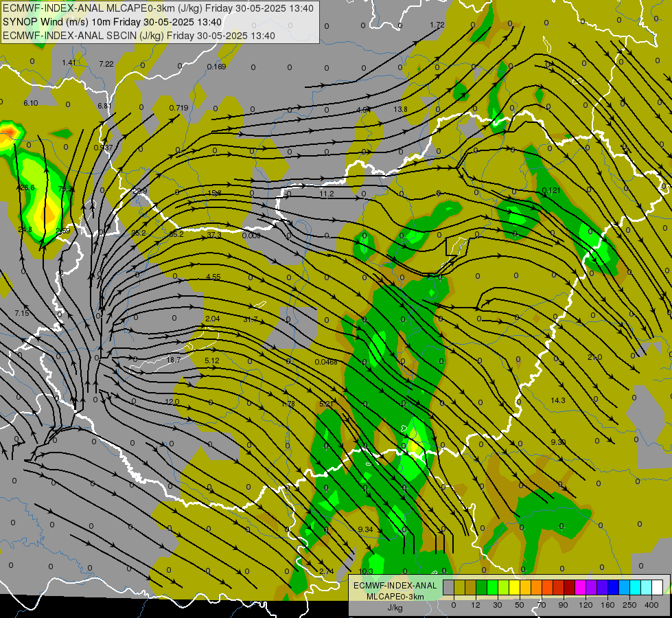Click the map value 10.3
The image size is (672, 618).
pos(366,571)
